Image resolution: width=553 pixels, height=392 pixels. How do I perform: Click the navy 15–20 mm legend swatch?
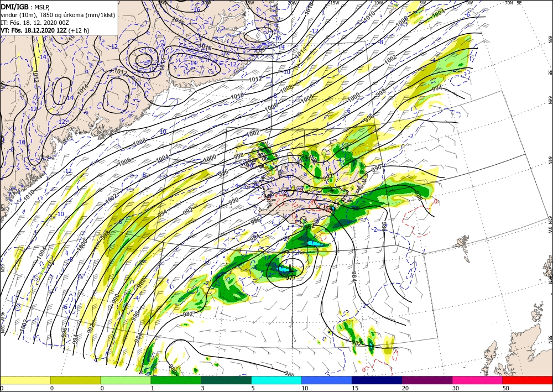[x=377, y=380]
